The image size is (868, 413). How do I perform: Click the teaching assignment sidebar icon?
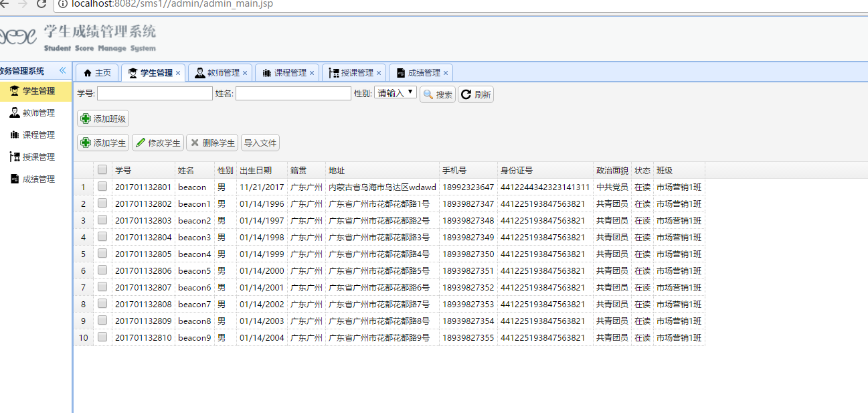(14, 157)
